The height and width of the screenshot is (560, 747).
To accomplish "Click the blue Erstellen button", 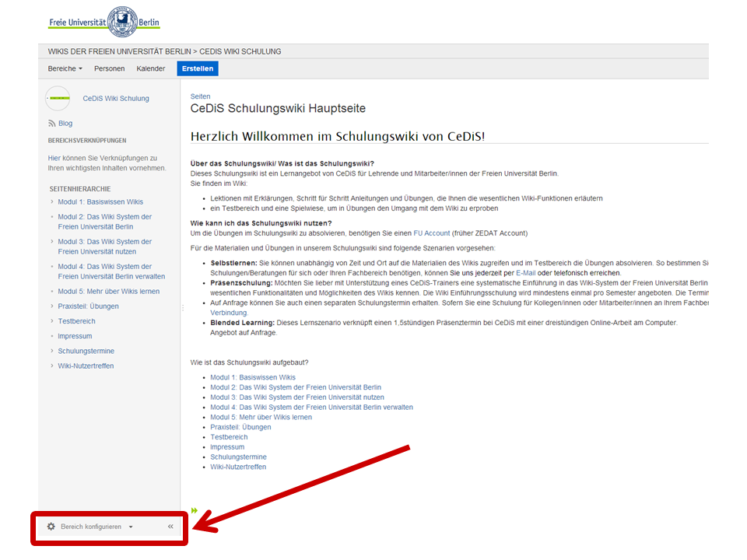I will (x=198, y=68).
